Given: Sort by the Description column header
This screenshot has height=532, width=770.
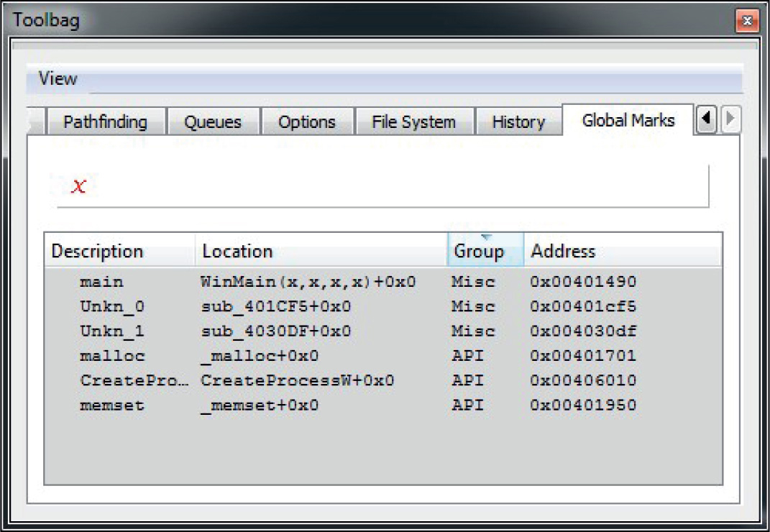Looking at the screenshot, I should pos(98,252).
